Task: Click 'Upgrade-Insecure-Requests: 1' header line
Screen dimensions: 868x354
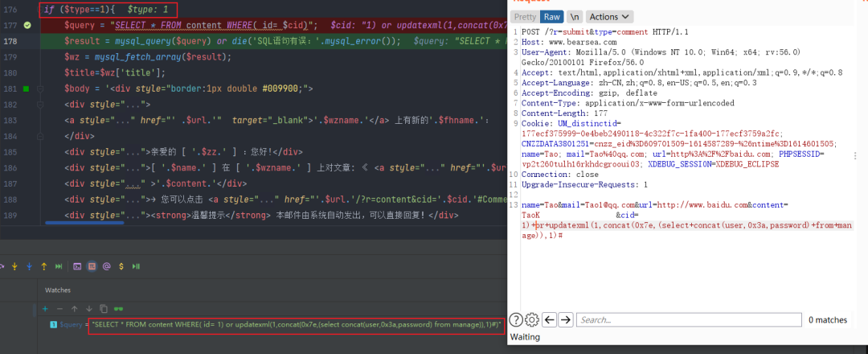Action: click(x=584, y=184)
